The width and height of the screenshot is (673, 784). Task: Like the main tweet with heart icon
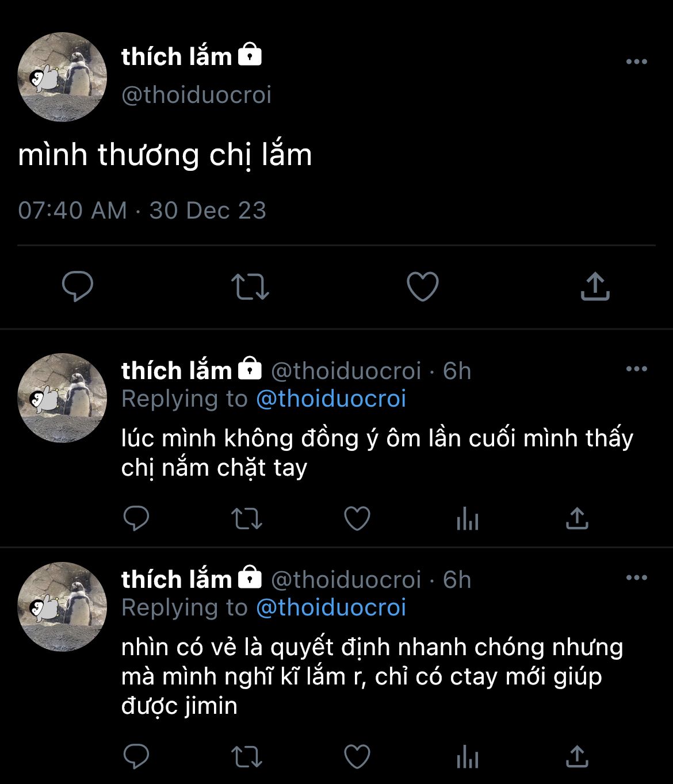pos(423,286)
